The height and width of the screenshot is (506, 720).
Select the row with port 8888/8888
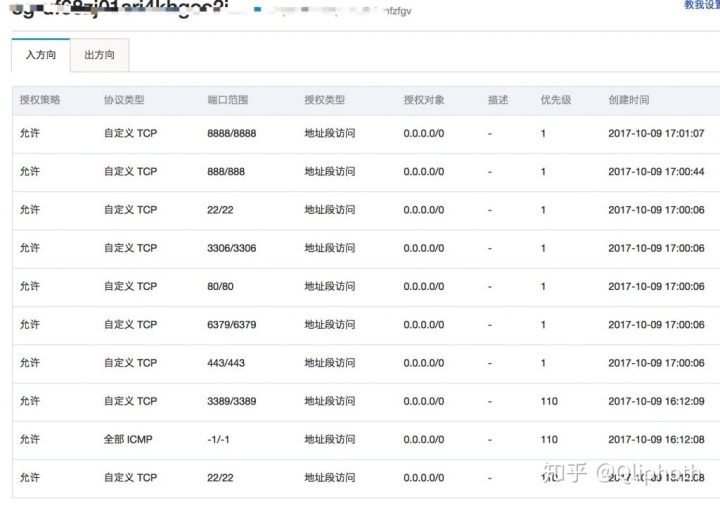(x=366, y=134)
